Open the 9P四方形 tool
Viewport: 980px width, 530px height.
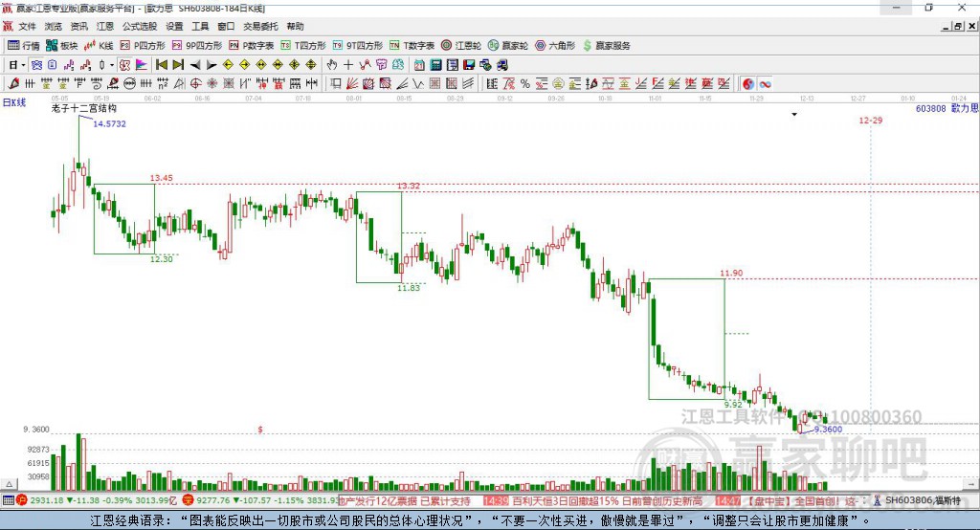click(197, 46)
